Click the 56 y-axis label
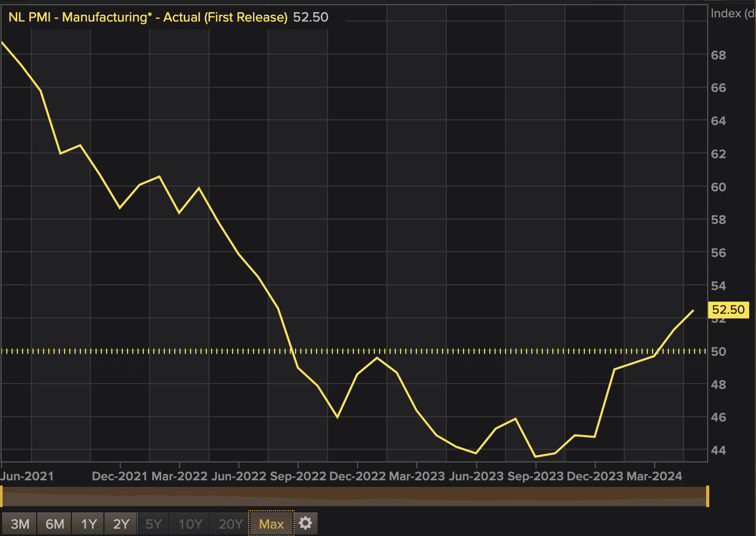The height and width of the screenshot is (536, 756). [718, 253]
